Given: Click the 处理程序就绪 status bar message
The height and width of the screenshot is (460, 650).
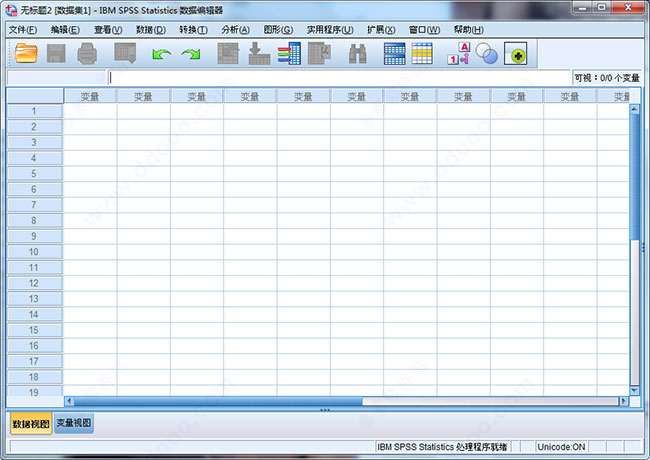Looking at the screenshot, I should [442, 447].
